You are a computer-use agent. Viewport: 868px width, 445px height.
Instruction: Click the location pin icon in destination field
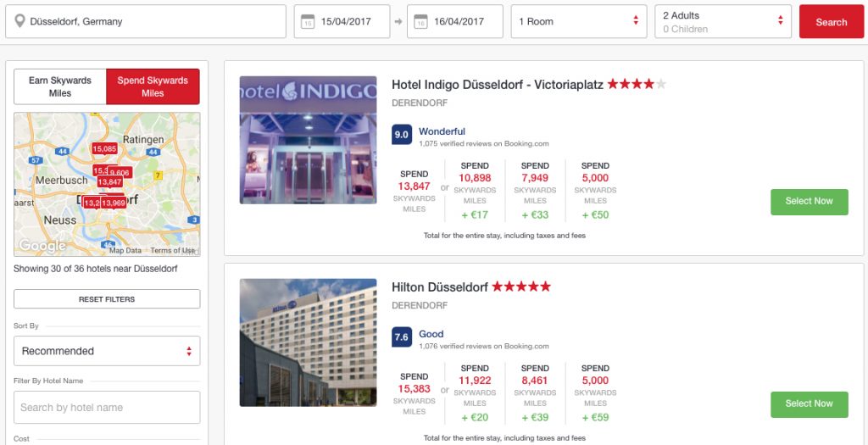point(20,21)
